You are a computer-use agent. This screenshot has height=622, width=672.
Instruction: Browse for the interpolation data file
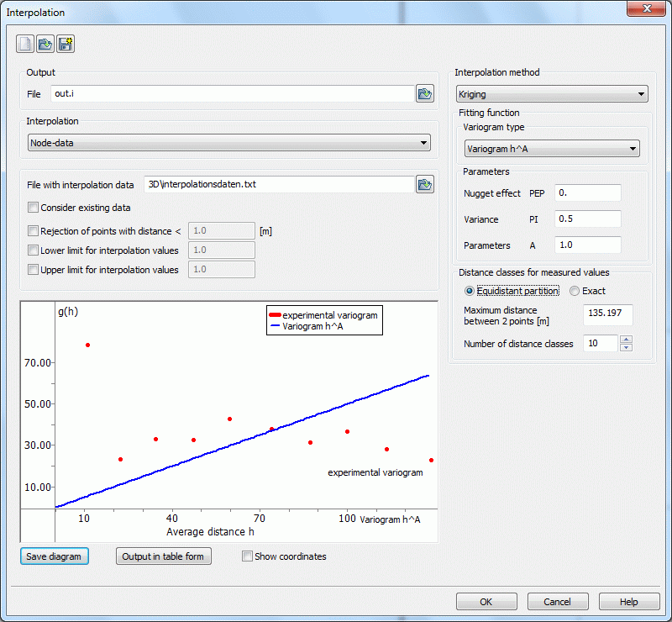(425, 185)
